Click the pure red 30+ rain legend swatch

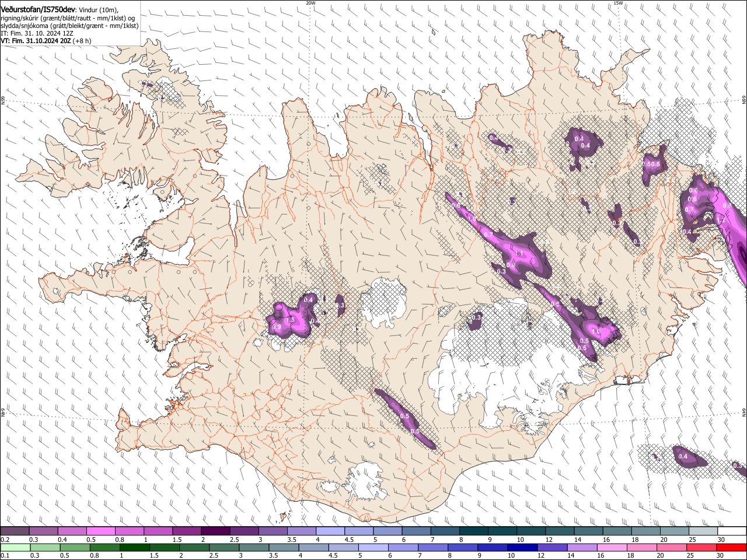click(x=731, y=548)
